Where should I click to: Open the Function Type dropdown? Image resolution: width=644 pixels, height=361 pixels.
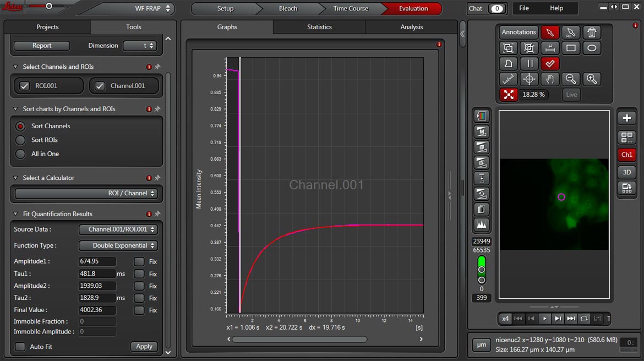click(x=118, y=245)
